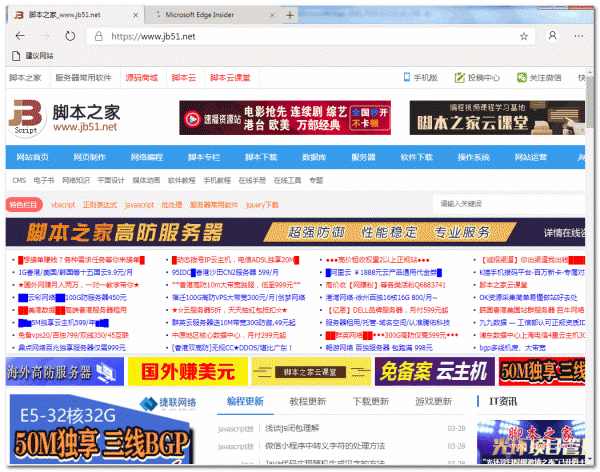This screenshot has height=472, width=600.
Task: Open the user profile icon
Action: [552, 36]
